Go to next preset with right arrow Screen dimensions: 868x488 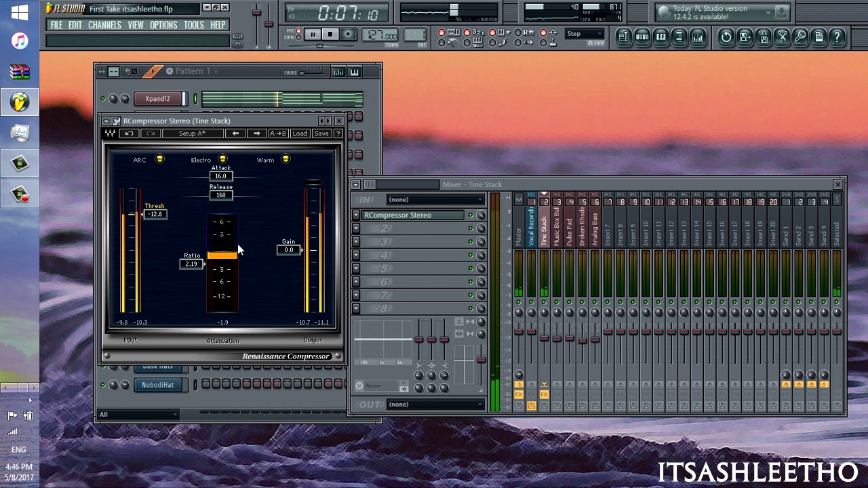[256, 134]
